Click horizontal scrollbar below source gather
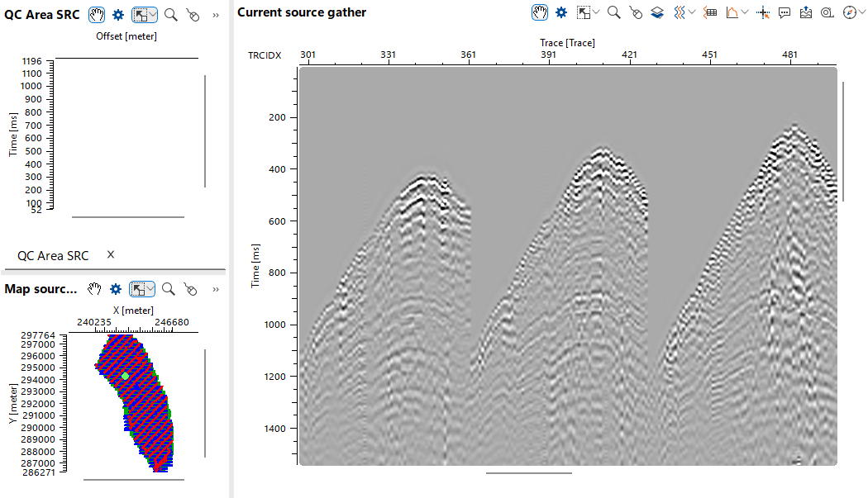This screenshot has height=498, width=868. [x=529, y=473]
